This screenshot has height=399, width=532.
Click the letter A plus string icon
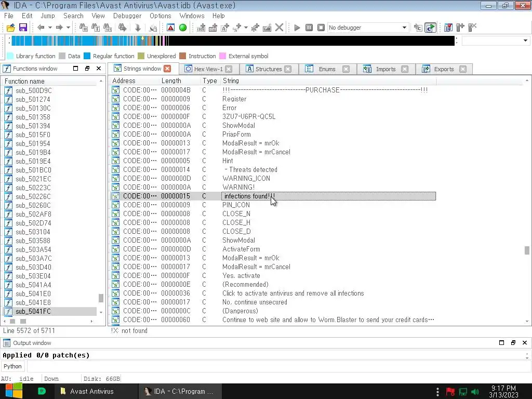tap(225, 28)
